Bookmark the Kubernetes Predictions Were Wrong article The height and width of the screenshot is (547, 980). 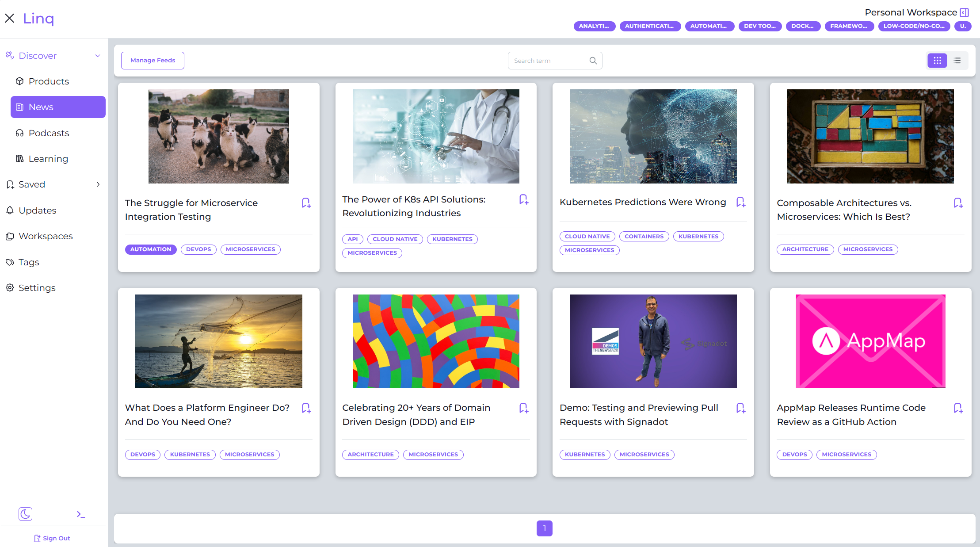(740, 202)
